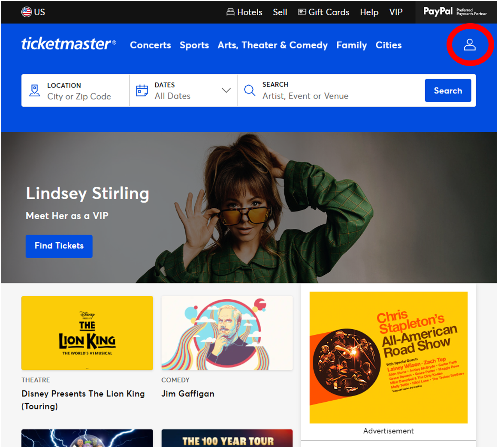Expand the All Dates dropdown chevron
This screenshot has width=498, height=448.
226,90
